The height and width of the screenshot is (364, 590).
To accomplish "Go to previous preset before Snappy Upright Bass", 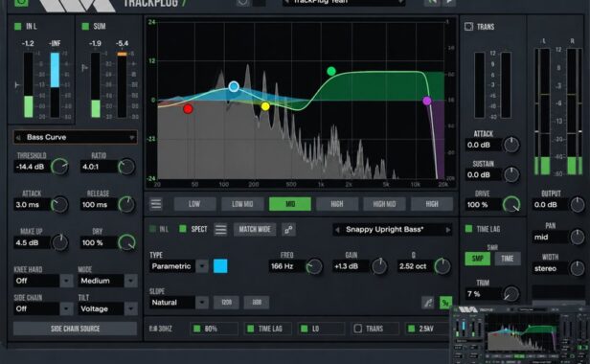I will click(x=337, y=230).
